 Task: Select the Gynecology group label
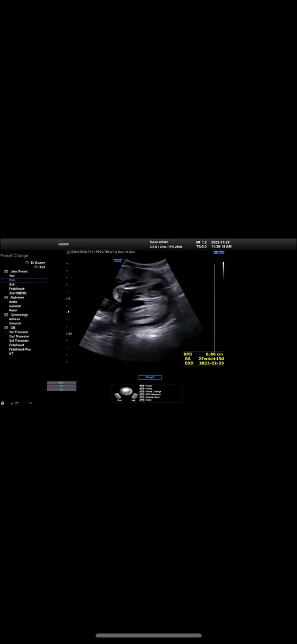coord(19,315)
